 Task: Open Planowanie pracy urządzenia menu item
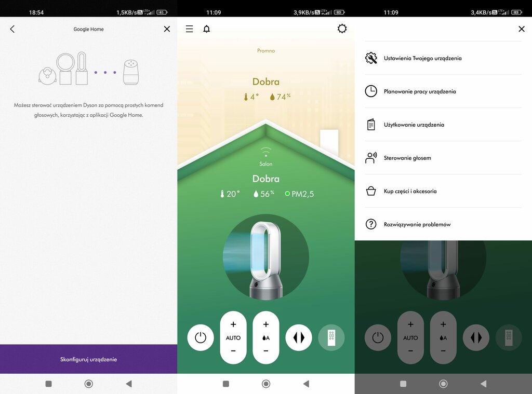click(x=443, y=91)
